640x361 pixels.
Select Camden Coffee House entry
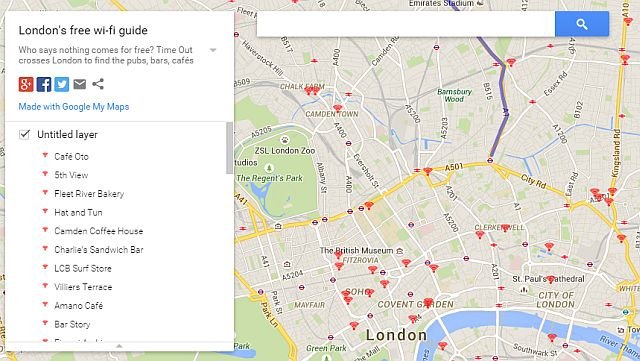click(x=99, y=231)
